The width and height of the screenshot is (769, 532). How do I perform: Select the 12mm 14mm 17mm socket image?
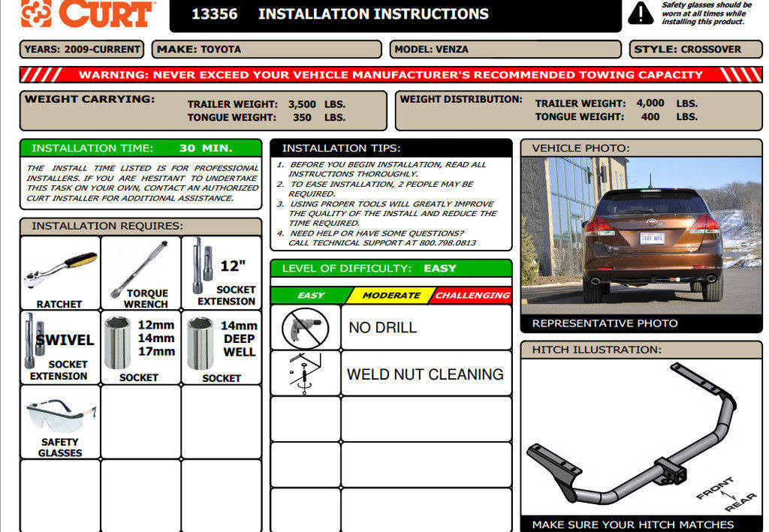click(118, 343)
